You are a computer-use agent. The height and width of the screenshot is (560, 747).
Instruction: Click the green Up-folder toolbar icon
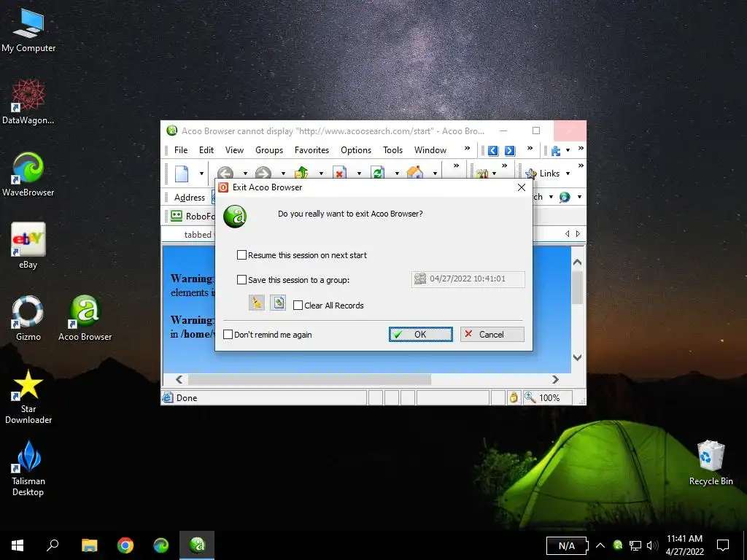(301, 173)
